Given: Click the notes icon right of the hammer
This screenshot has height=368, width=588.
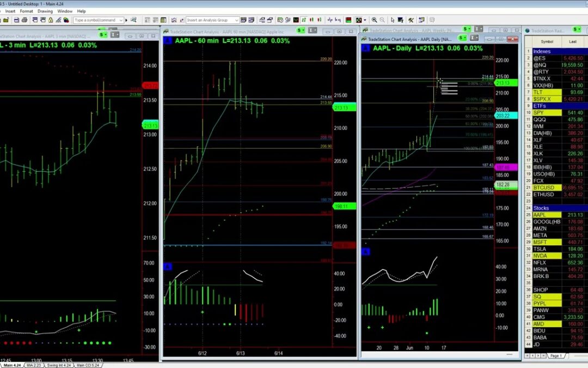Looking at the screenshot, I should 421,20.
